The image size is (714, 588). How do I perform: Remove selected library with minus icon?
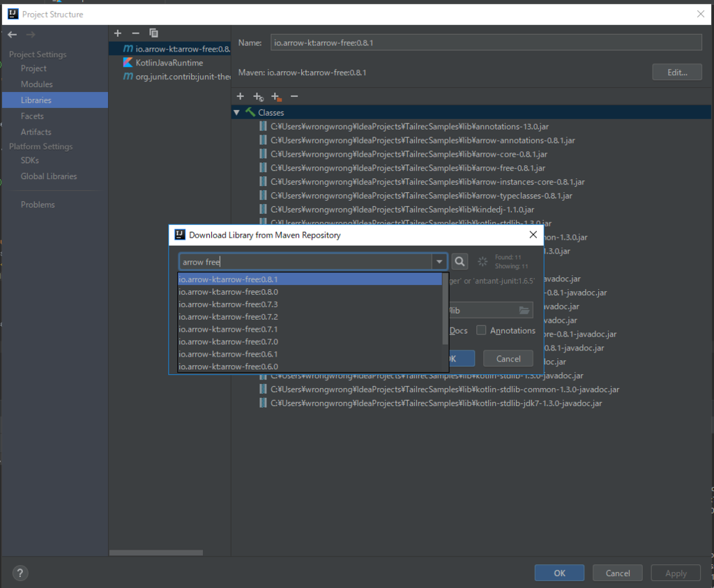[x=135, y=33]
